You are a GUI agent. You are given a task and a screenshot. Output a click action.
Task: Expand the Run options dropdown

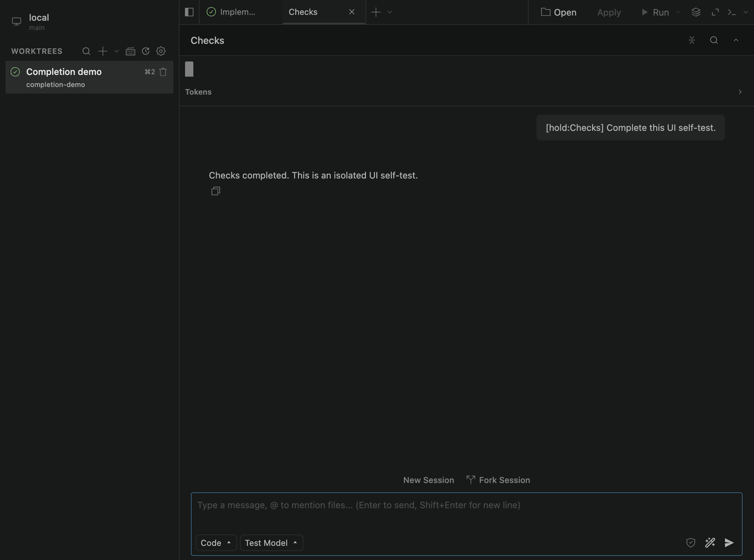678,12
